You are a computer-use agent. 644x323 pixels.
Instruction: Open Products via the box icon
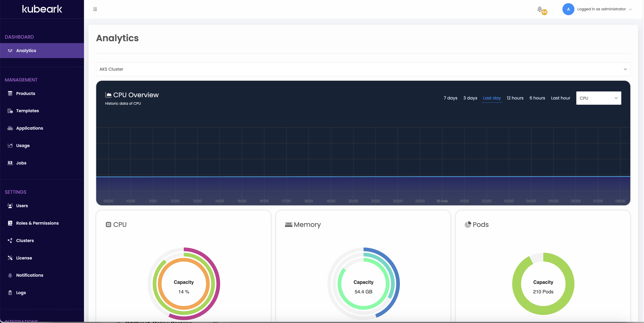10,93
